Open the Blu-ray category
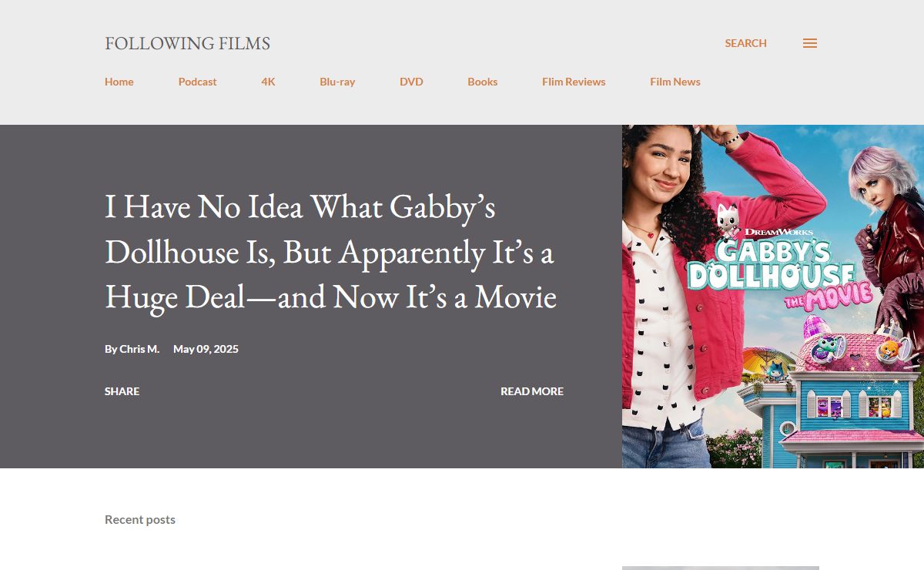Image resolution: width=924 pixels, height=570 pixels. coord(337,82)
